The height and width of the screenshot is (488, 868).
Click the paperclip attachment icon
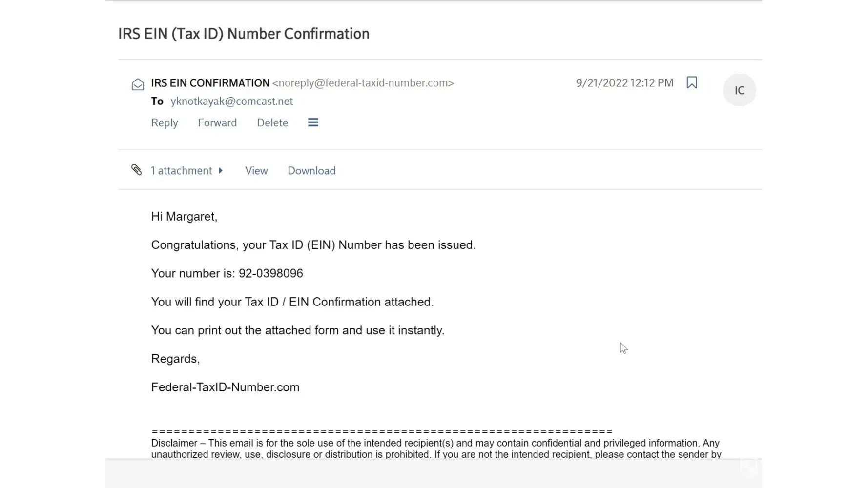[137, 170]
